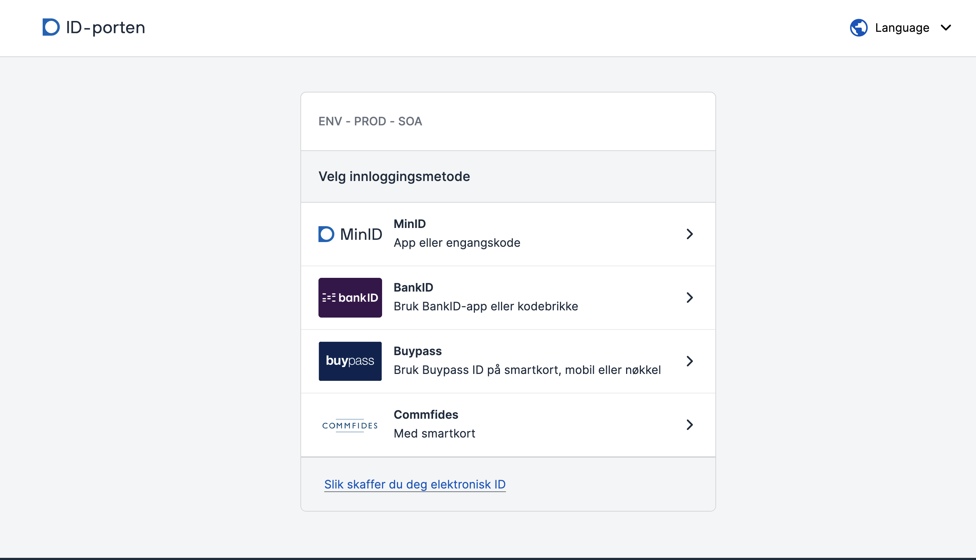Select MinID App eller engangskode option

point(457,243)
